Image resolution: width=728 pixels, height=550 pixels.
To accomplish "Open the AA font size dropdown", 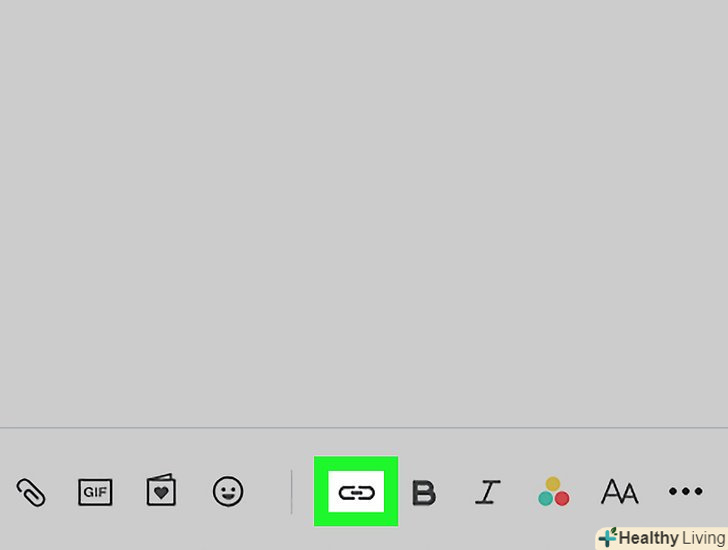I will click(x=620, y=492).
